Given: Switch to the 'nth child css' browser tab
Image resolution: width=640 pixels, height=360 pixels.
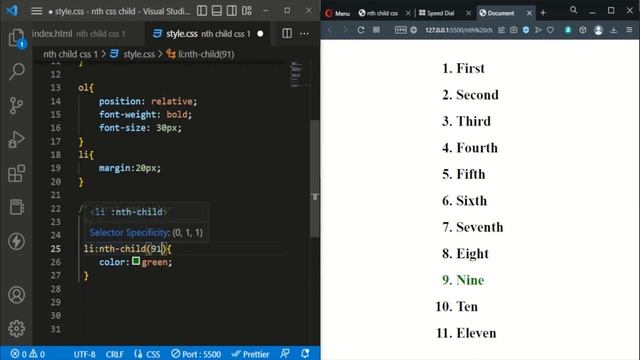Looking at the screenshot, I should click(378, 13).
